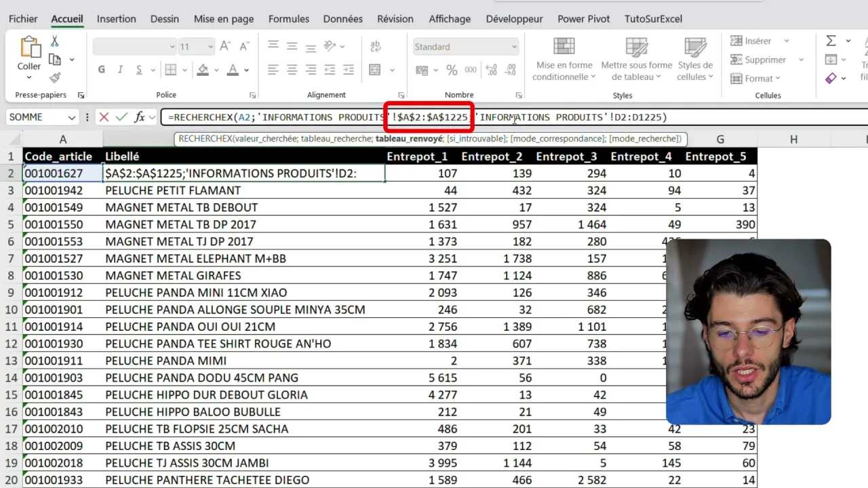The height and width of the screenshot is (488, 868).
Task: Remove a decimal place
Action: coord(510,70)
